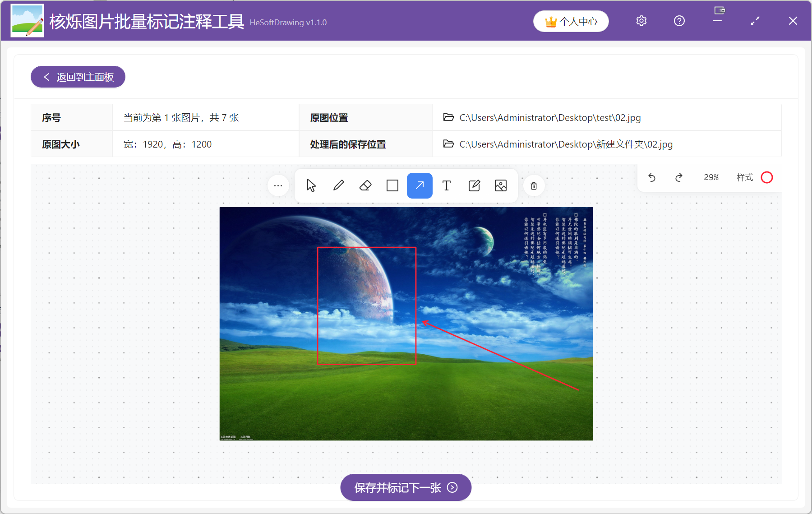Open the settings gear

641,21
